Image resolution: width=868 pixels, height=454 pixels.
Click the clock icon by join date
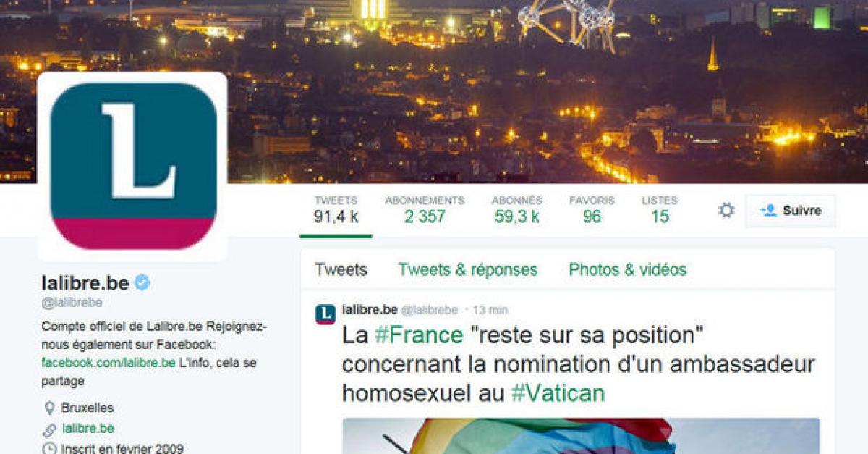(x=49, y=449)
